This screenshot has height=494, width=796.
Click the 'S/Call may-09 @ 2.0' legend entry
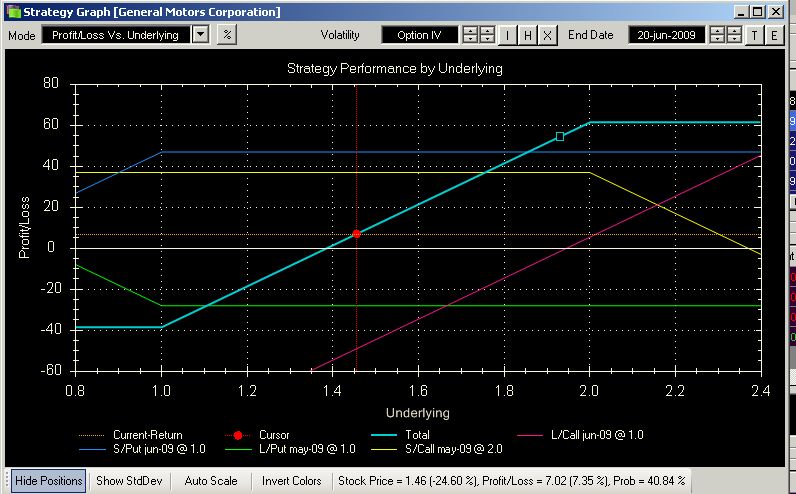pos(437,449)
